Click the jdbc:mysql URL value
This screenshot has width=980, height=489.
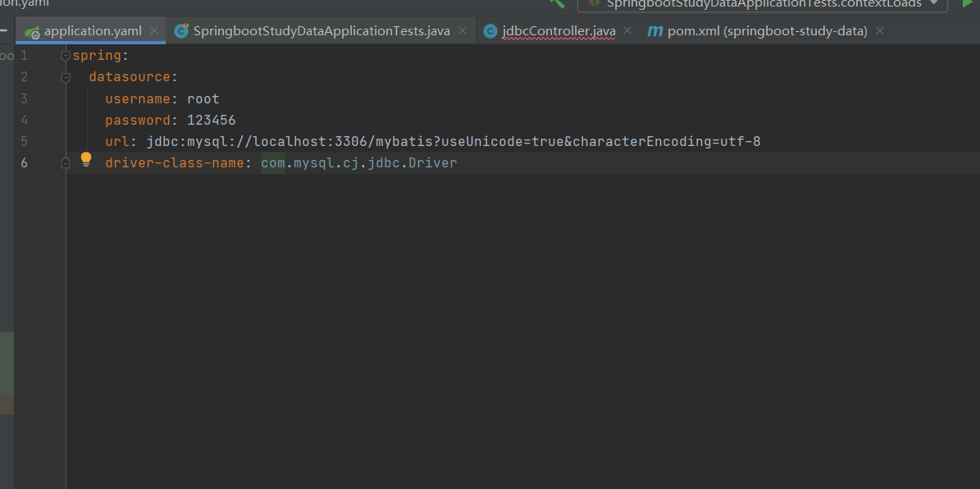point(454,141)
